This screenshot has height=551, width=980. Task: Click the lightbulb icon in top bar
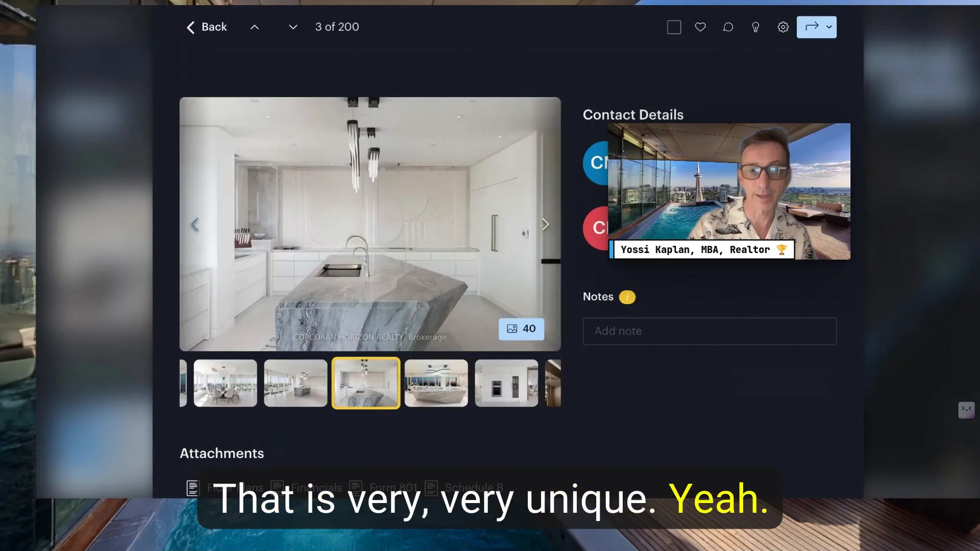pyautogui.click(x=755, y=27)
